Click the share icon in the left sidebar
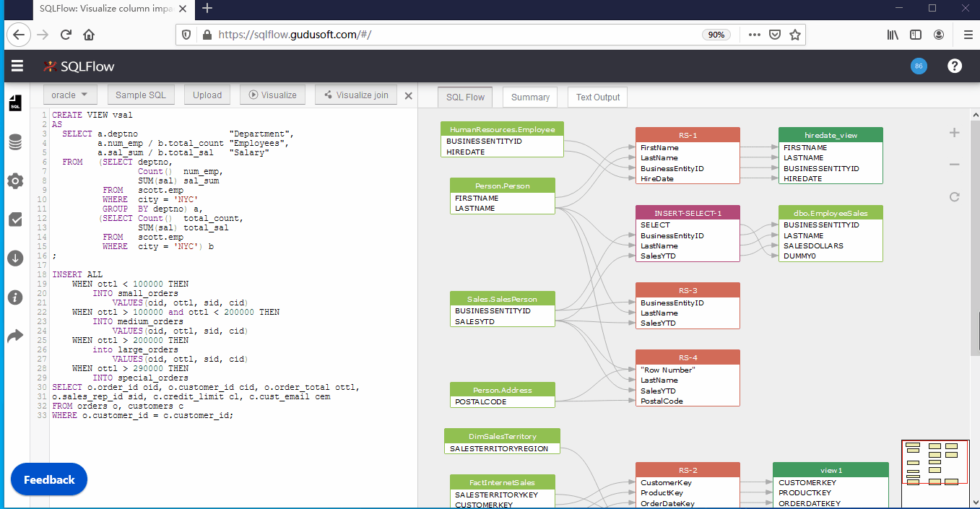The height and width of the screenshot is (509, 980). click(x=14, y=334)
